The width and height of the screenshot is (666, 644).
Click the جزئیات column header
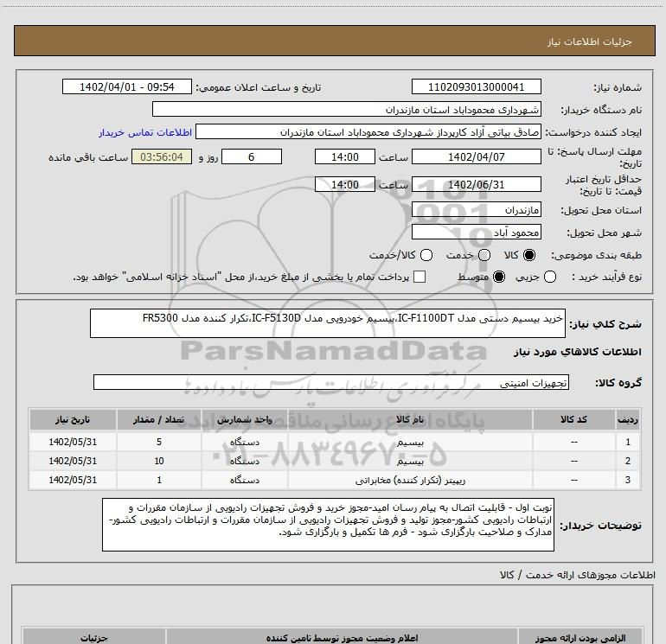coord(94,638)
